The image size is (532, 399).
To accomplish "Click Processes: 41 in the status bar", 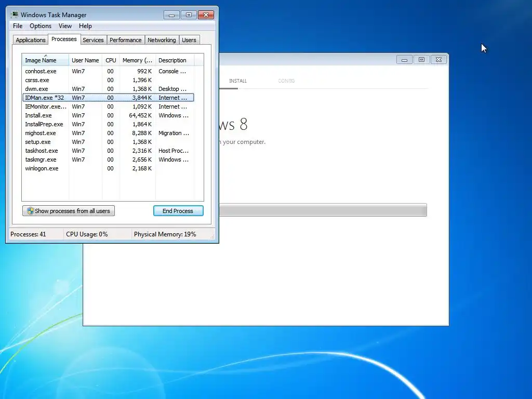I will [28, 234].
